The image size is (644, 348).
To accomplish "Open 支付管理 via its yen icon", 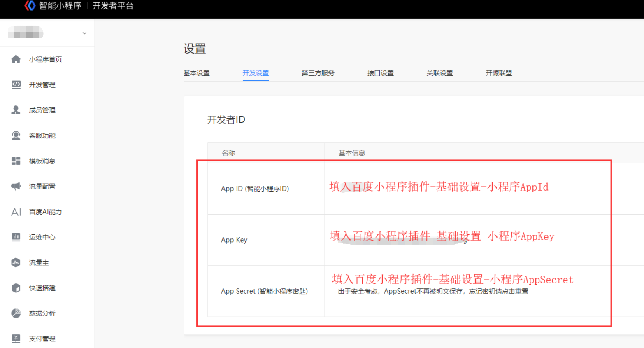I will pyautogui.click(x=16, y=339).
